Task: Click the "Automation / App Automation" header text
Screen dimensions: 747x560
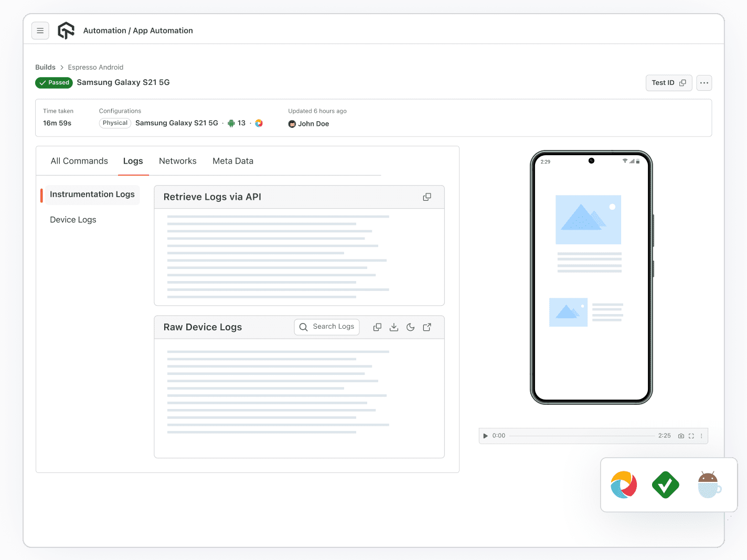Action: click(x=138, y=31)
